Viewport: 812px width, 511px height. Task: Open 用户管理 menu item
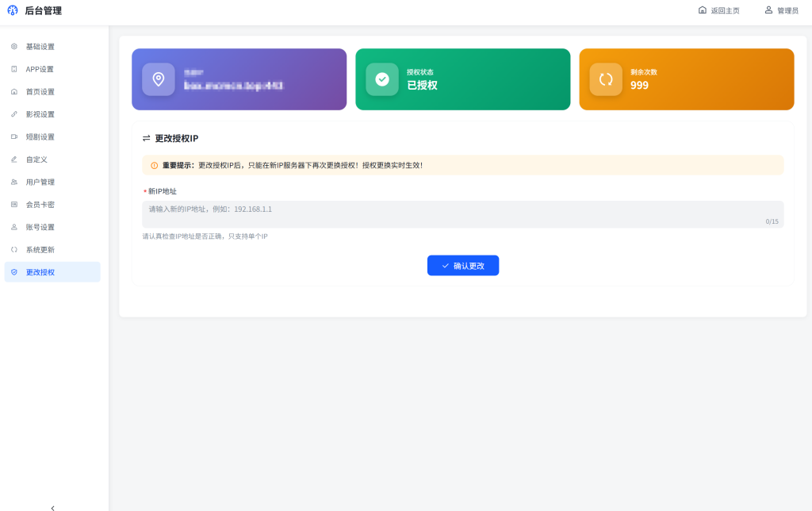[x=52, y=182]
